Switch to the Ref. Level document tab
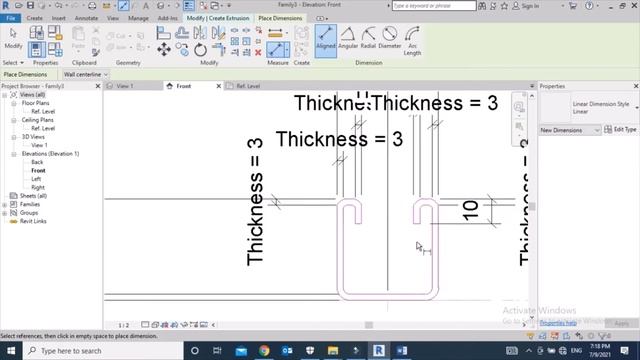640x360 pixels. (x=248, y=86)
